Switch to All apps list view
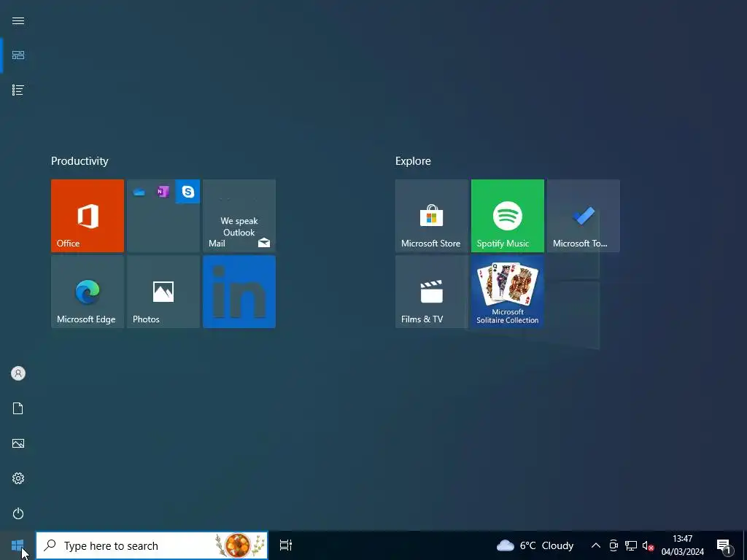747x560 pixels. click(18, 90)
